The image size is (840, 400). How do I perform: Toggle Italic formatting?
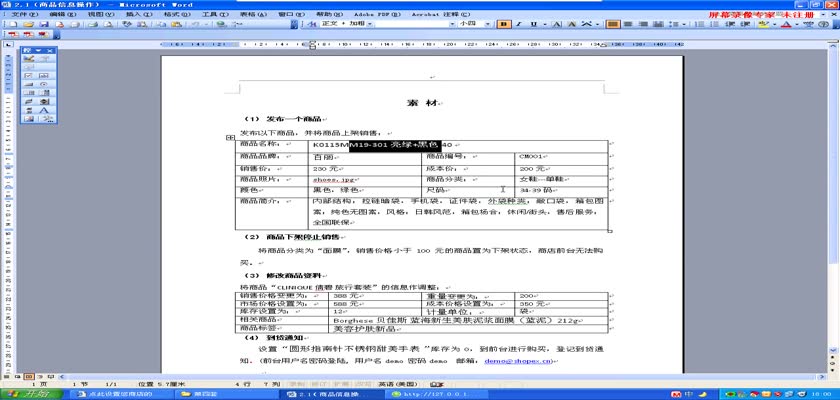pyautogui.click(x=518, y=24)
